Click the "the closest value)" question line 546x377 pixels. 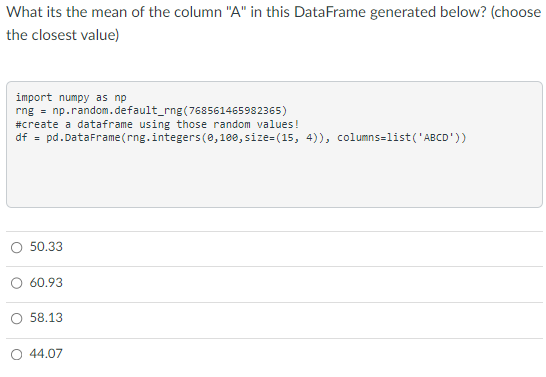63,35
